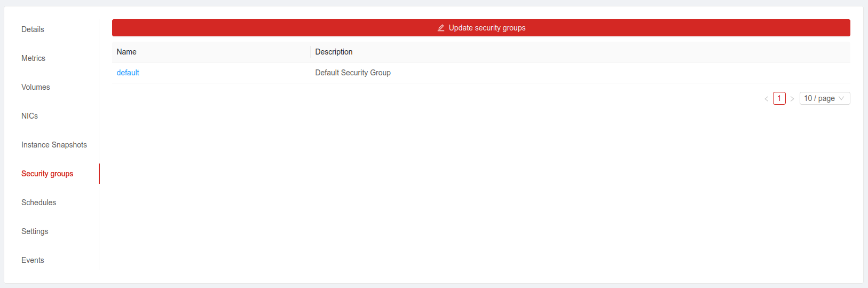Image resolution: width=868 pixels, height=288 pixels.
Task: Click the chevron arrow in page size selector
Action: pyautogui.click(x=841, y=98)
